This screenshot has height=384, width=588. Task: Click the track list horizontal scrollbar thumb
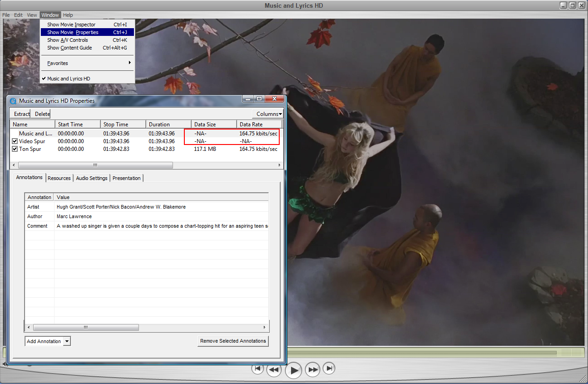(x=95, y=165)
